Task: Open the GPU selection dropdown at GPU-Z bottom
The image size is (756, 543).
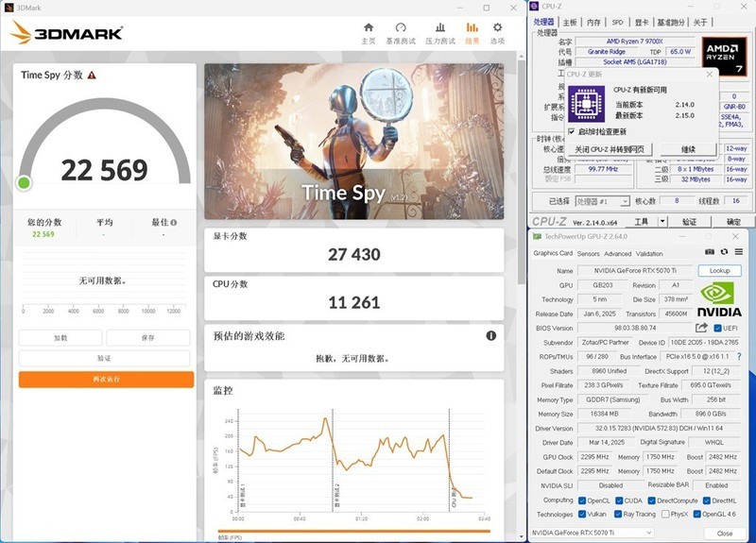Action: coord(593,533)
